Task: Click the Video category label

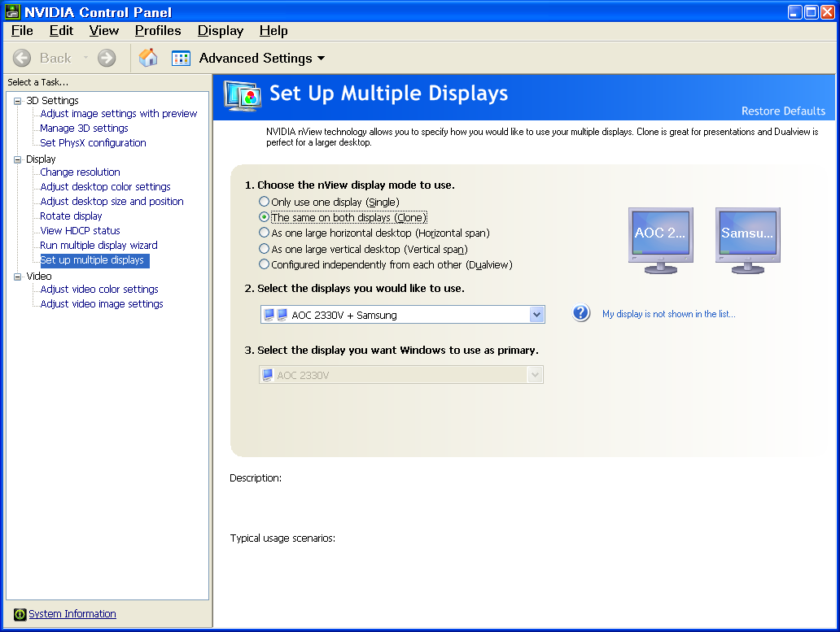Action: (39, 276)
